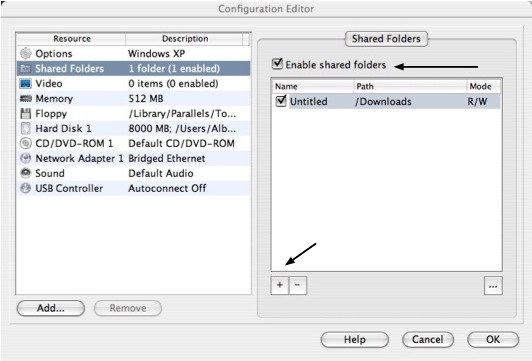This screenshot has height=361, width=532.
Task: Click the Shared Folders resource label
Action: (x=70, y=69)
